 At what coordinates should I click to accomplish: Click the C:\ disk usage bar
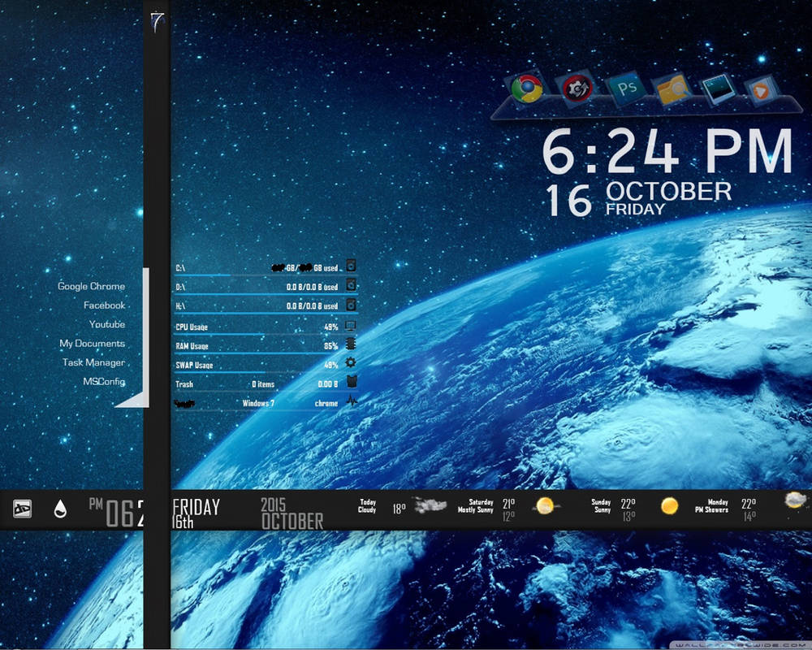coord(244,275)
